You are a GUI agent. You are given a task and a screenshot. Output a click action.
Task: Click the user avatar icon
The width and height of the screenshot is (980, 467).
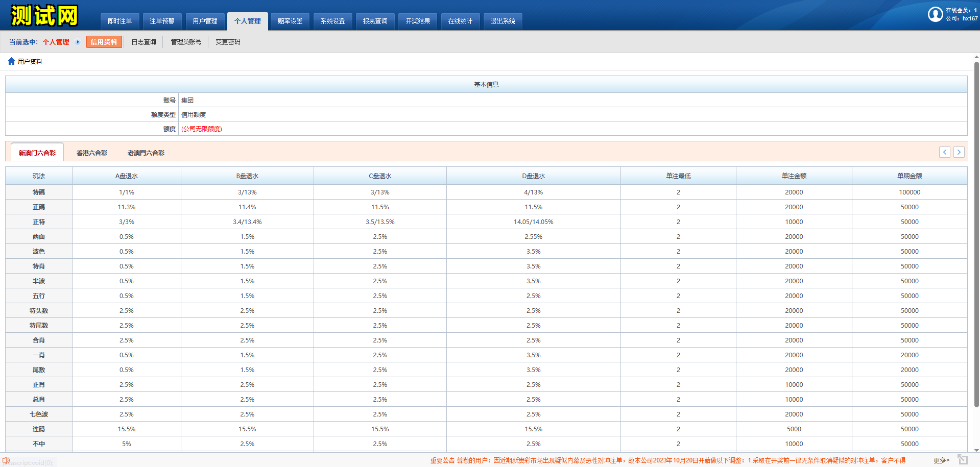coord(935,14)
